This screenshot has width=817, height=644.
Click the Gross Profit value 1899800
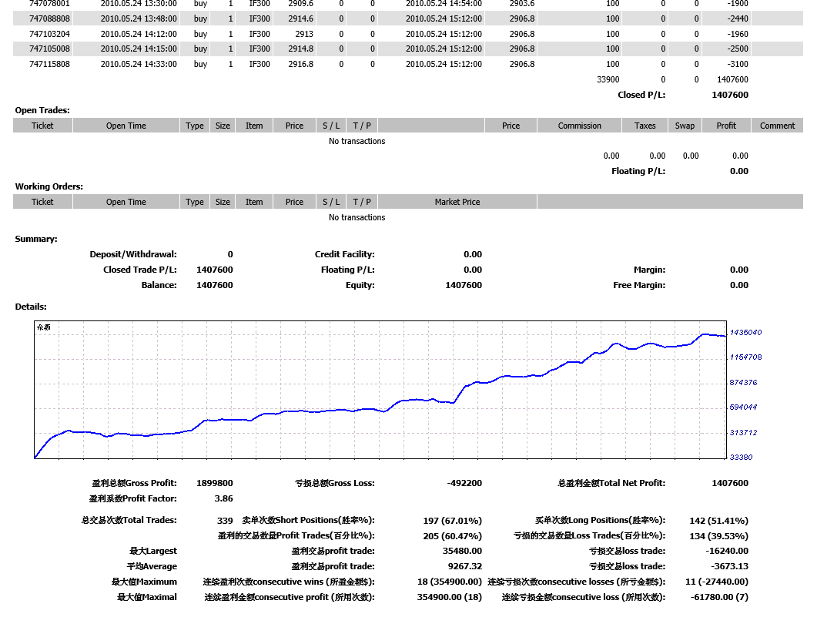(x=214, y=483)
